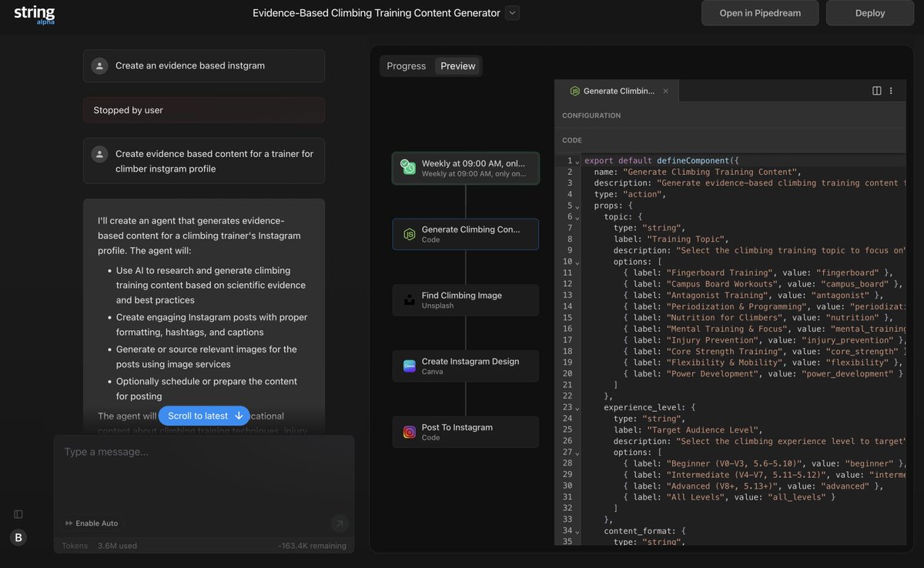This screenshot has width=924, height=568.
Task: Click the 'Antagonist Training' code line
Action: [753, 296]
